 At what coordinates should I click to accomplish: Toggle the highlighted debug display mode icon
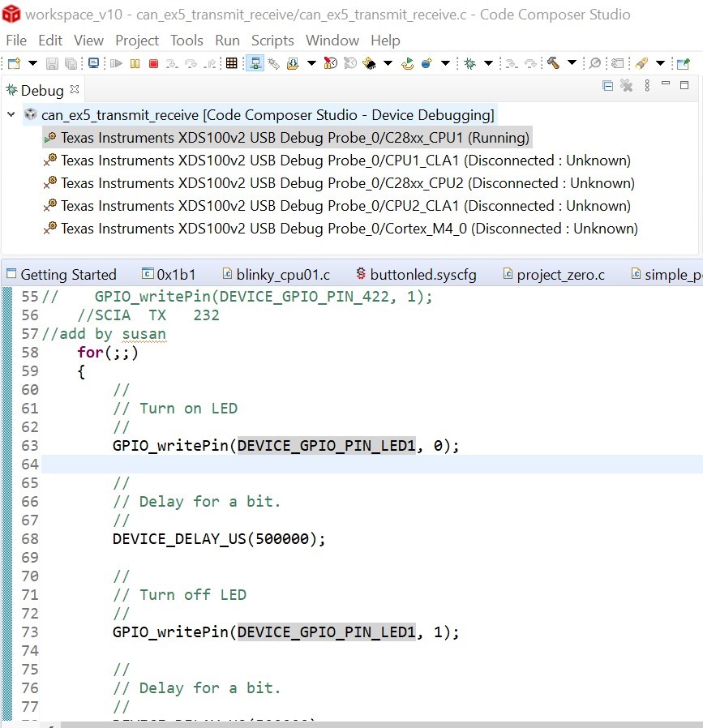[255, 63]
